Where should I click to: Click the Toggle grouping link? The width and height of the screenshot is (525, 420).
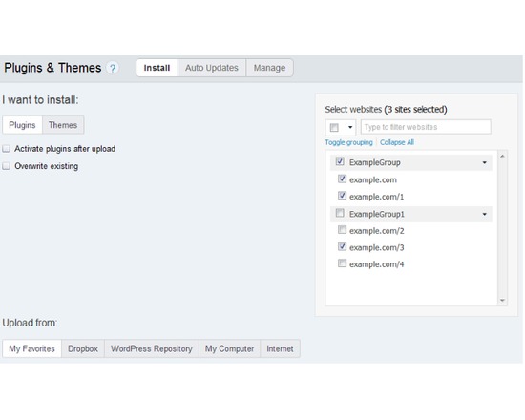pos(348,142)
